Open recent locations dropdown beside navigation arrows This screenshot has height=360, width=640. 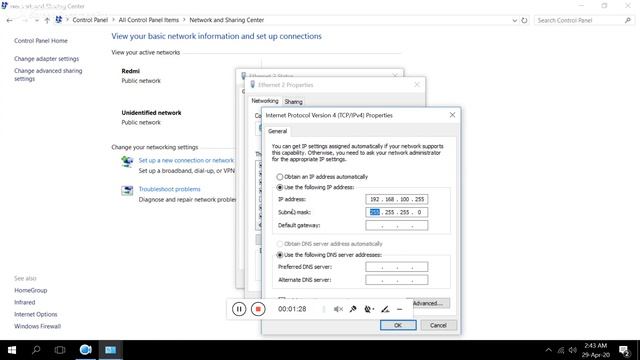coord(37,20)
